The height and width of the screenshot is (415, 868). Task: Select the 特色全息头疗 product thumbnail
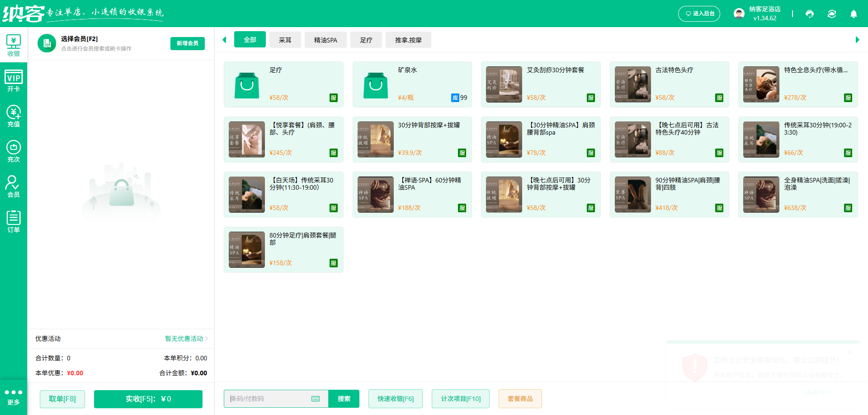(x=761, y=84)
